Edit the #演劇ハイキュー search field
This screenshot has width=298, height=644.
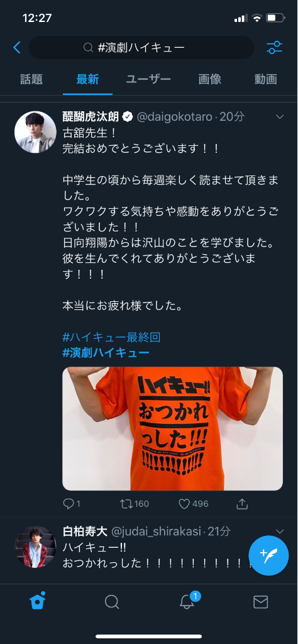tap(141, 48)
